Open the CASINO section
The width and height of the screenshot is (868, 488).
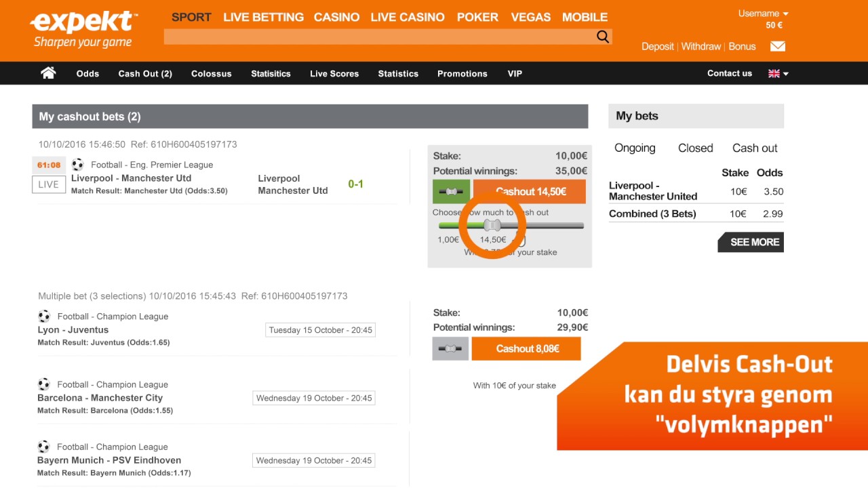point(336,17)
